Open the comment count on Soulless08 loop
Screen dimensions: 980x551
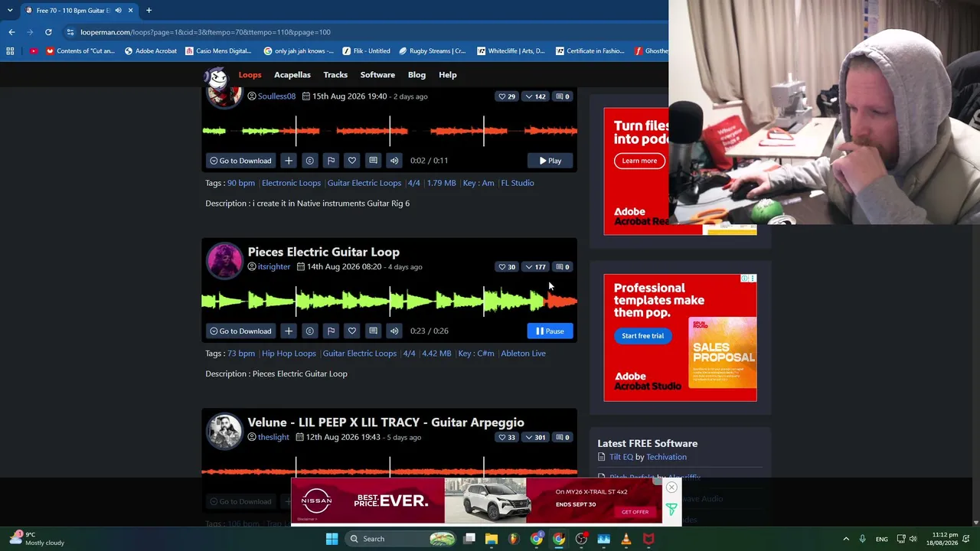[x=563, y=96]
